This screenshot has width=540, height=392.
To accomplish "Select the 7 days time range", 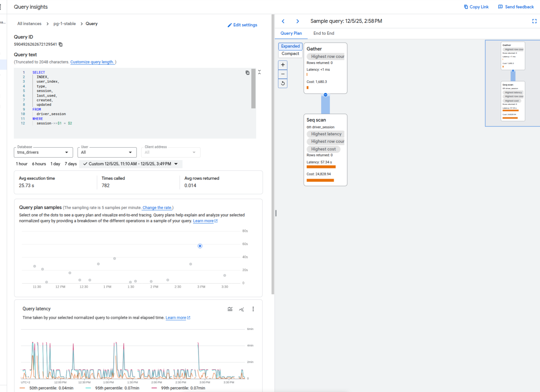I will [x=71, y=164].
